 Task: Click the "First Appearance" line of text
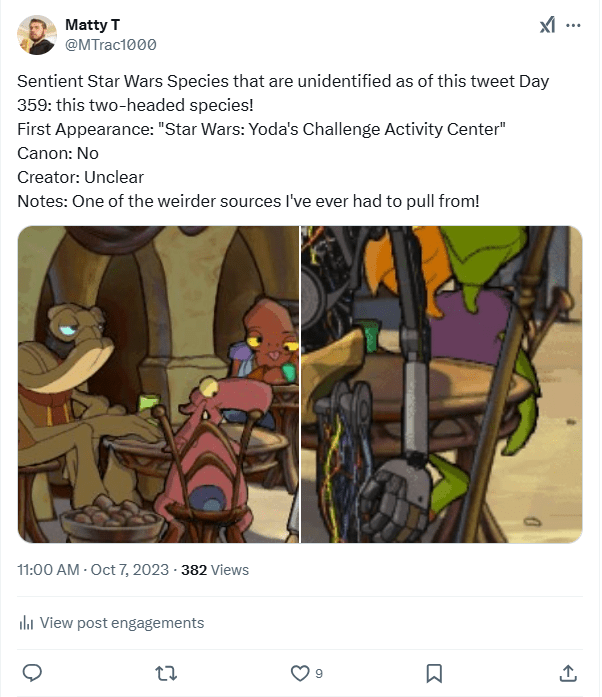coord(262,129)
